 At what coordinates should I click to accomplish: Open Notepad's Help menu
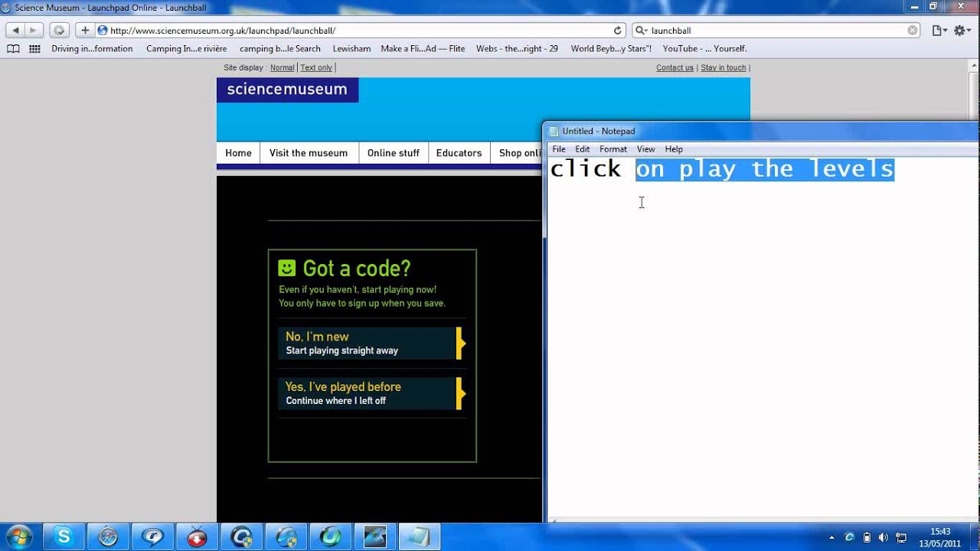pos(674,149)
